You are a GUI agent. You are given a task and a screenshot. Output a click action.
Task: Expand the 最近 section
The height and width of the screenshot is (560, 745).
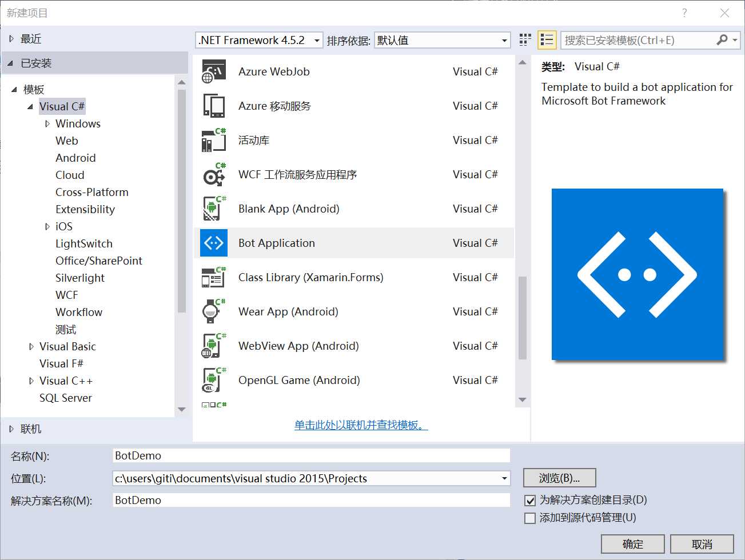[11, 39]
